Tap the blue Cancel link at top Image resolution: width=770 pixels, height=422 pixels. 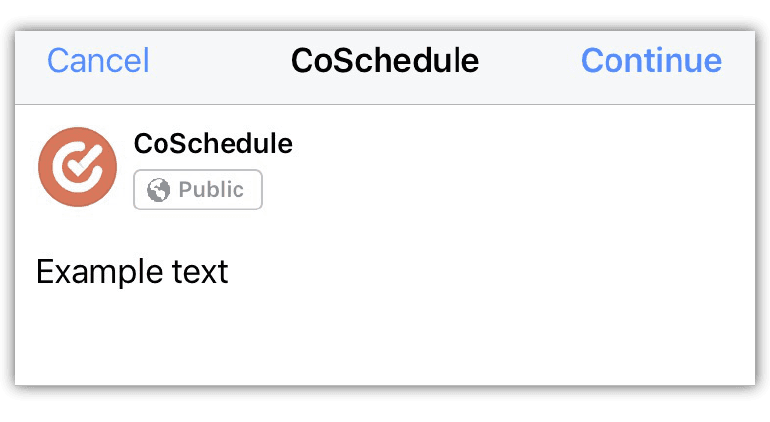click(98, 61)
